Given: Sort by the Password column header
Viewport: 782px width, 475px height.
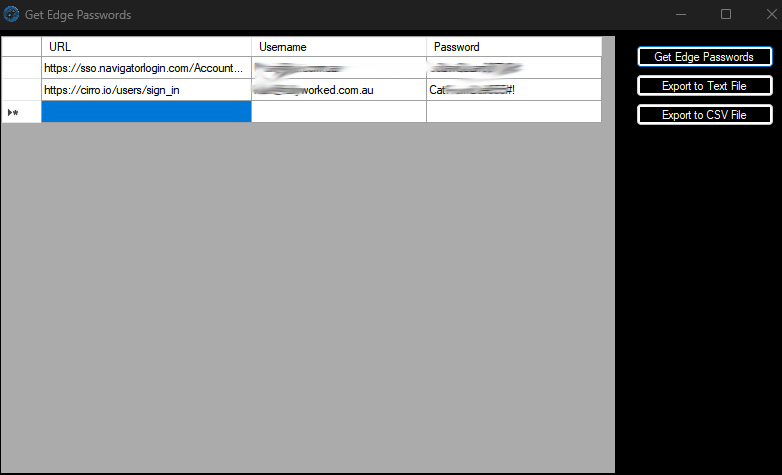Looking at the screenshot, I should pyautogui.click(x=514, y=47).
